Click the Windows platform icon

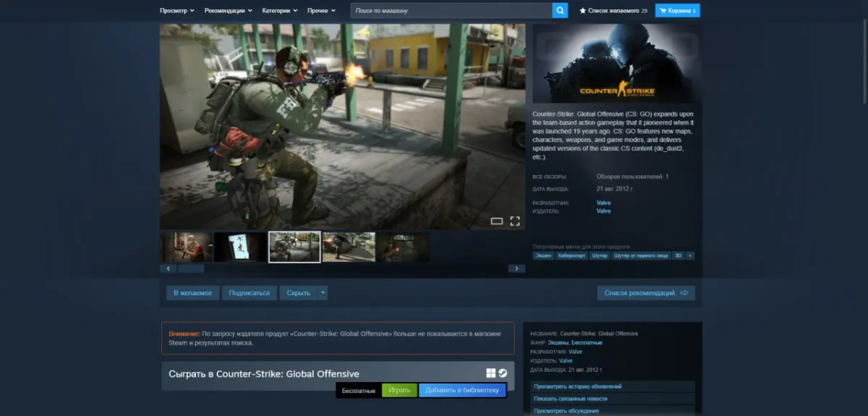(x=491, y=373)
